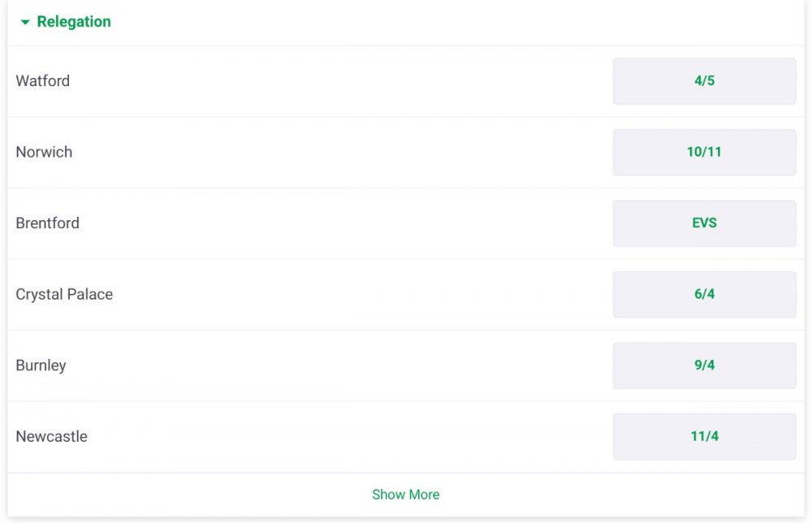This screenshot has width=812, height=523.
Task: Choose the EVS odds for Brentford
Action: 704,223
